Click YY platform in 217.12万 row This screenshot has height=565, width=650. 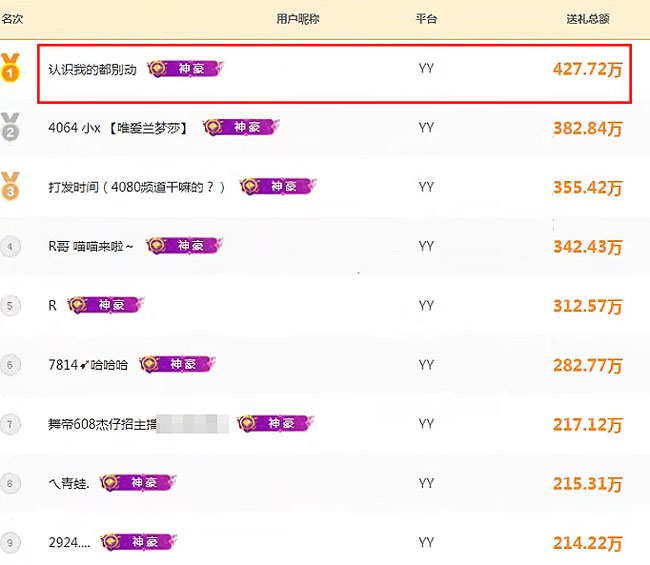[426, 424]
